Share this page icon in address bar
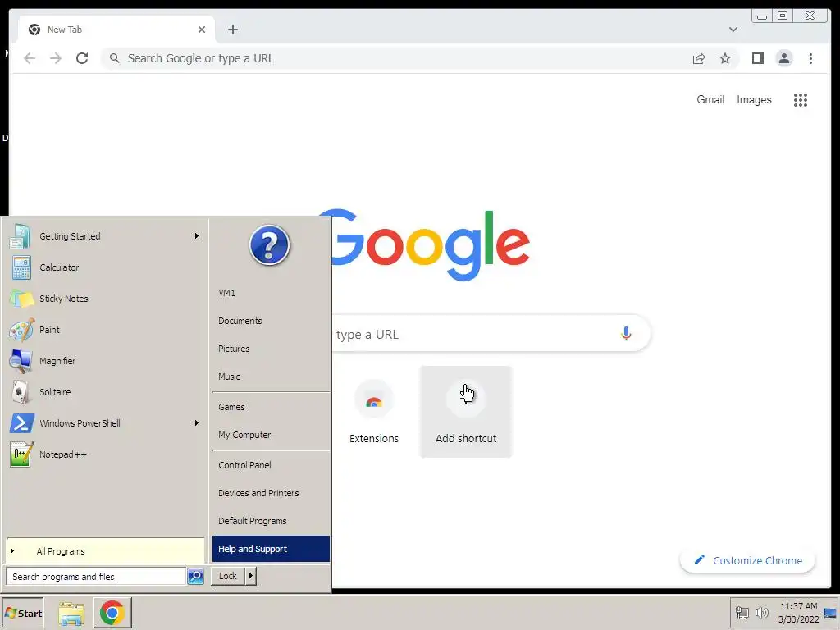The width and height of the screenshot is (840, 630). (699, 58)
